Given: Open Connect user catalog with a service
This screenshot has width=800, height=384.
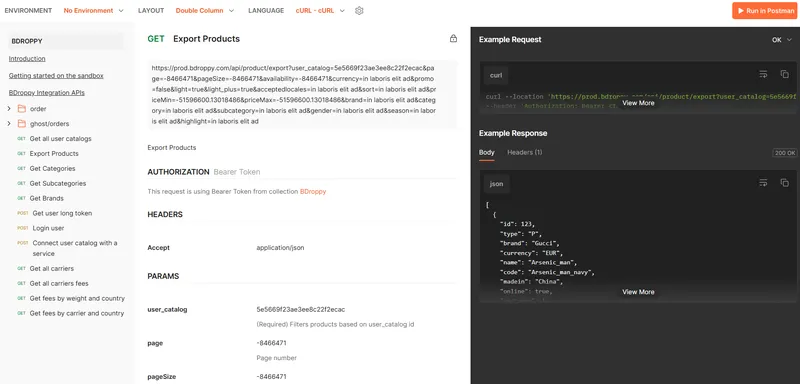Looking at the screenshot, I should pyautogui.click(x=75, y=248).
